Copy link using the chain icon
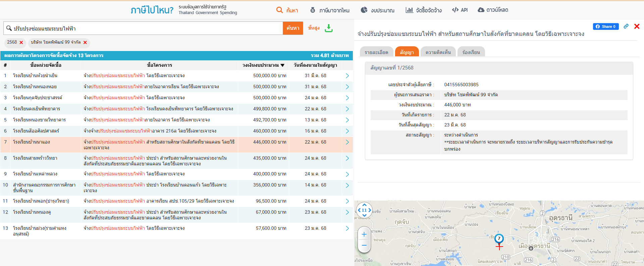Image resolution: width=644 pixels, height=266 pixels. 626,26
